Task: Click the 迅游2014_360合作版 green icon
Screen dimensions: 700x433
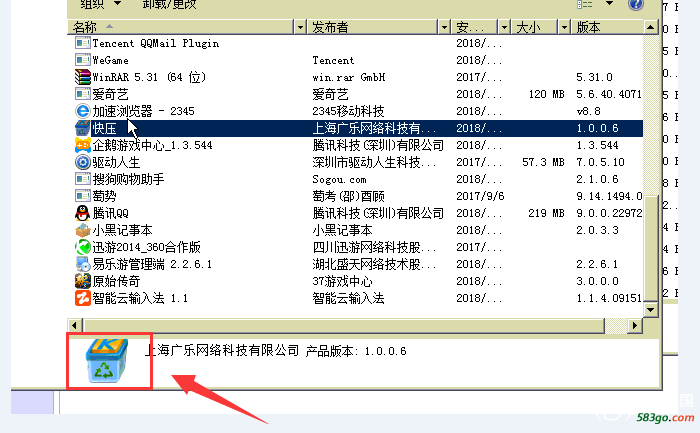Action: click(83, 247)
